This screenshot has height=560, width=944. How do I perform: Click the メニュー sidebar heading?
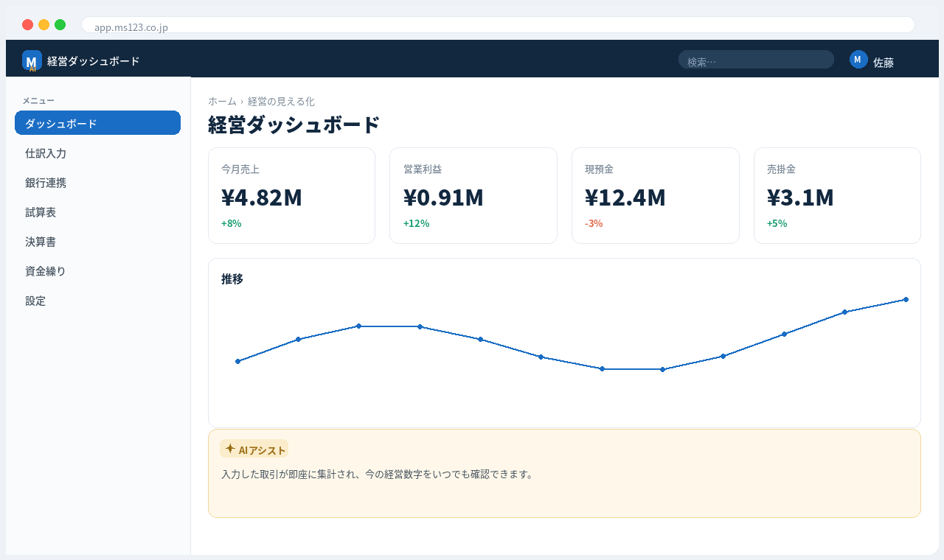[38, 100]
